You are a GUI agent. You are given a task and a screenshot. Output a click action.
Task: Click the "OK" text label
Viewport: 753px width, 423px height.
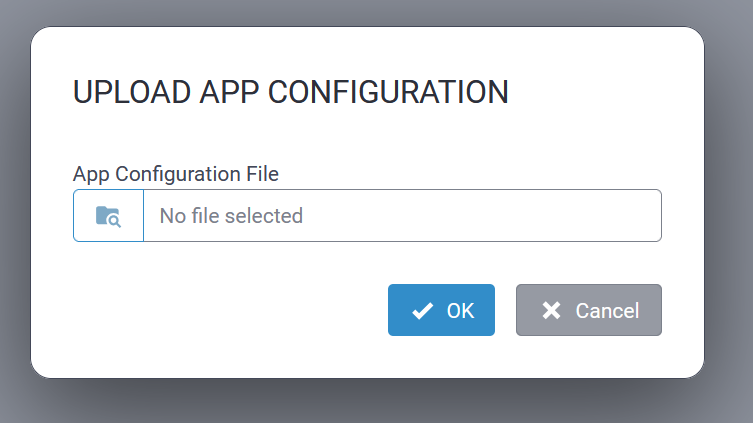click(460, 310)
